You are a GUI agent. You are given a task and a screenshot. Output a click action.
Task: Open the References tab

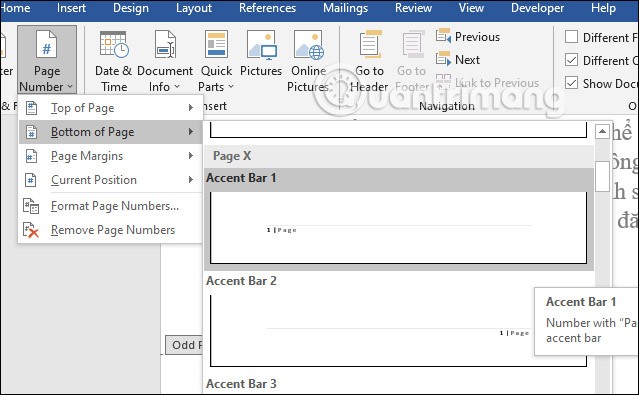(267, 8)
